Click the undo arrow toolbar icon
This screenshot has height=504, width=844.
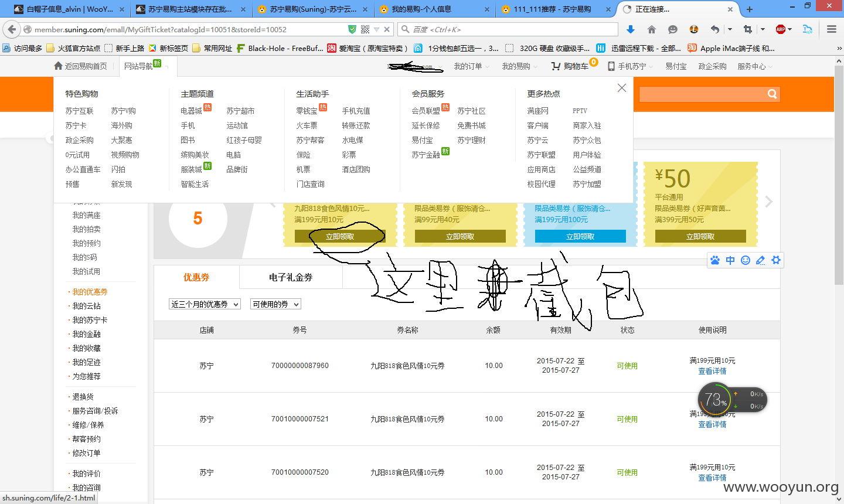point(714,29)
